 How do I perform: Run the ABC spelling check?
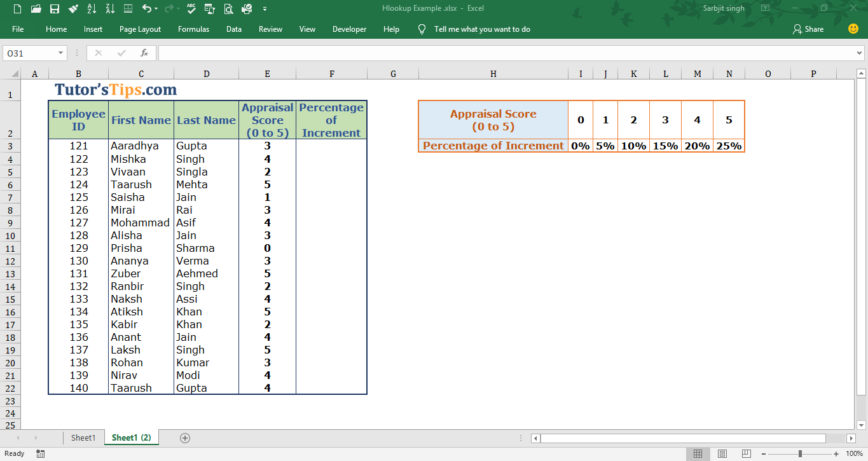pos(191,9)
